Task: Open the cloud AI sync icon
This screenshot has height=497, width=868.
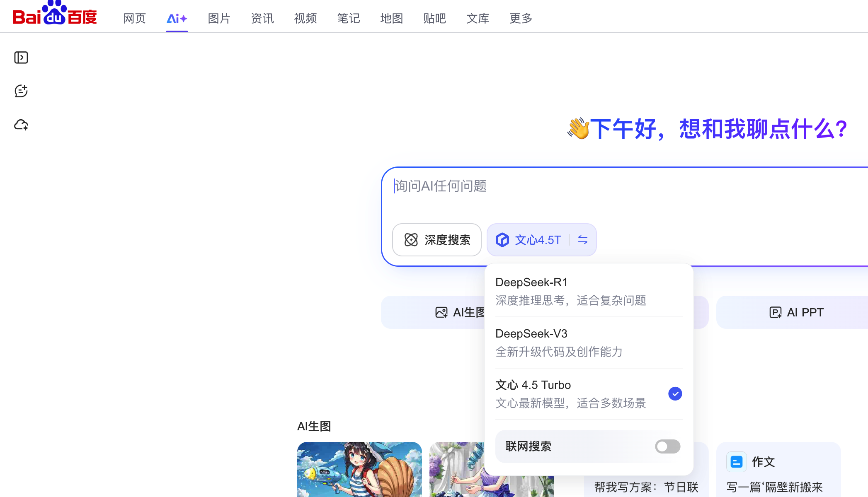Action: click(21, 125)
